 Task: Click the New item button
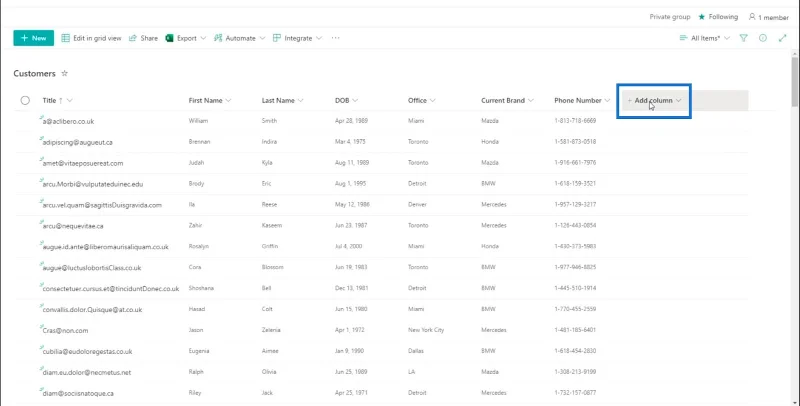coord(34,38)
